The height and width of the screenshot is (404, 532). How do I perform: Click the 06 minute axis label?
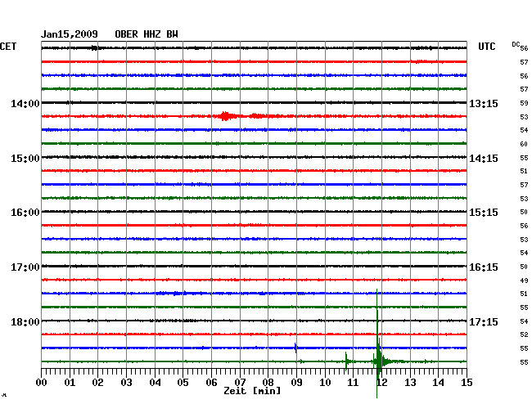click(211, 382)
